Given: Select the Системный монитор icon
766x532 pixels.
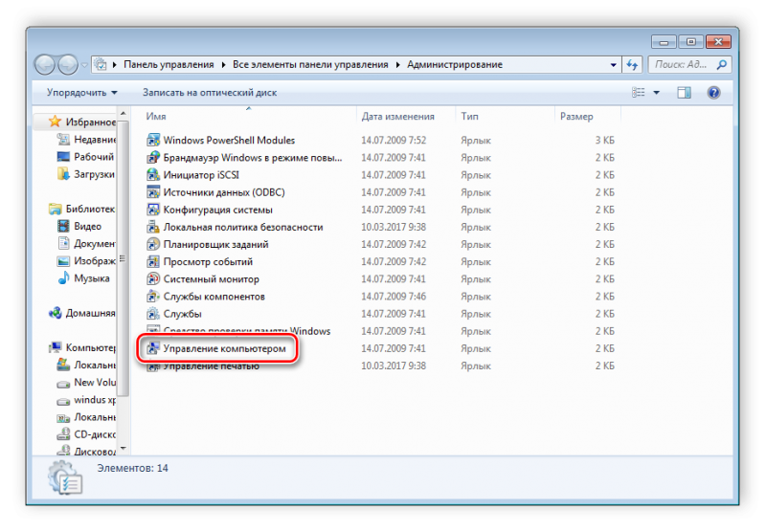Looking at the screenshot, I should 153,279.
